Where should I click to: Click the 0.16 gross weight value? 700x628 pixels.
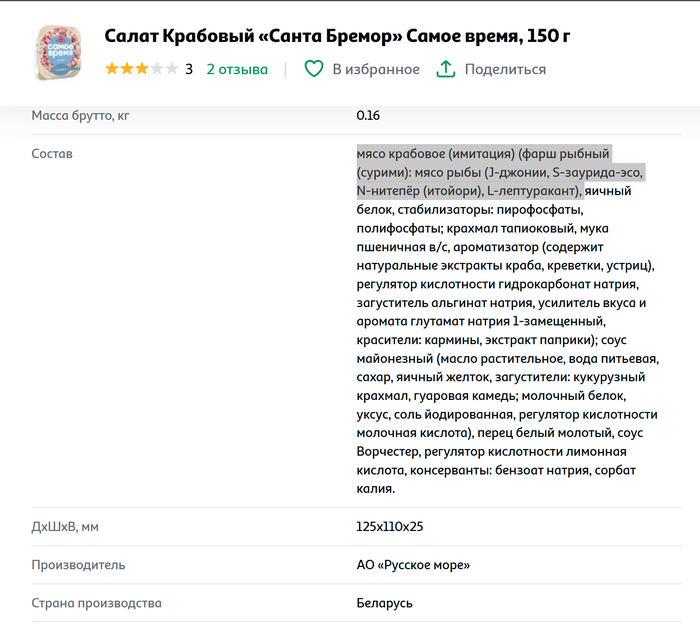coord(368,116)
